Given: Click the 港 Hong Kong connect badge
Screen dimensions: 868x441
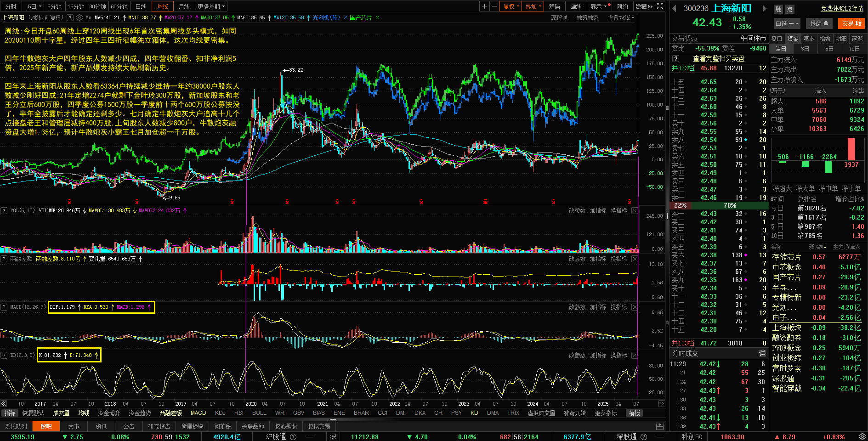Looking at the screenshot, I should pyautogui.click(x=789, y=9).
